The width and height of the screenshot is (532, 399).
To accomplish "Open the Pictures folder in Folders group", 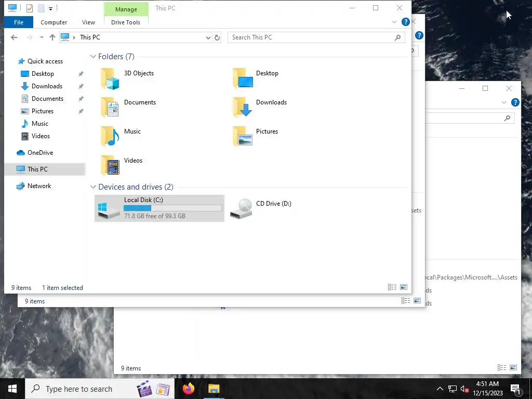I will pos(256,136).
